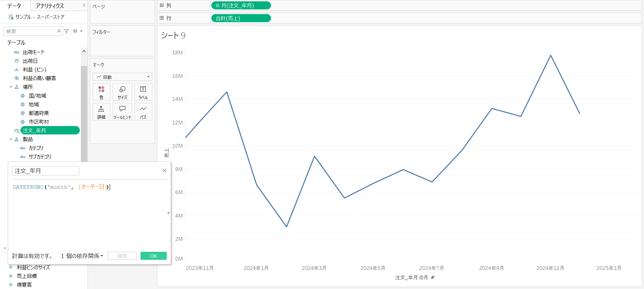
Task: Select the 地域 field
Action: click(x=34, y=105)
